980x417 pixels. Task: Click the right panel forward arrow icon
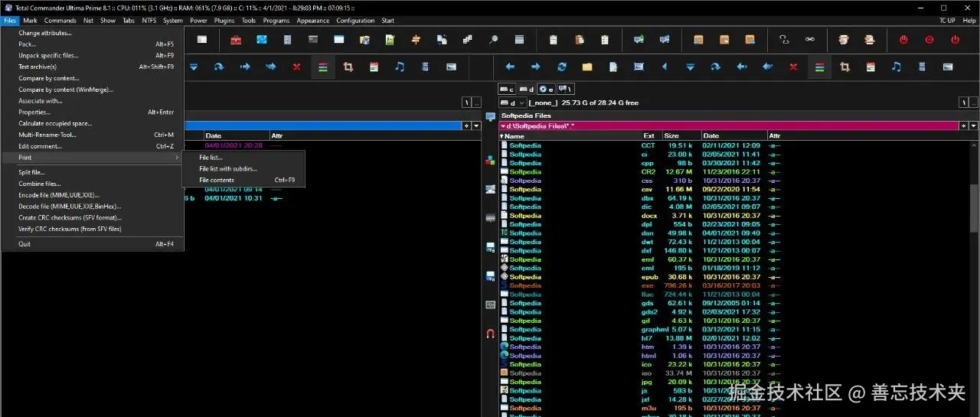tap(536, 67)
